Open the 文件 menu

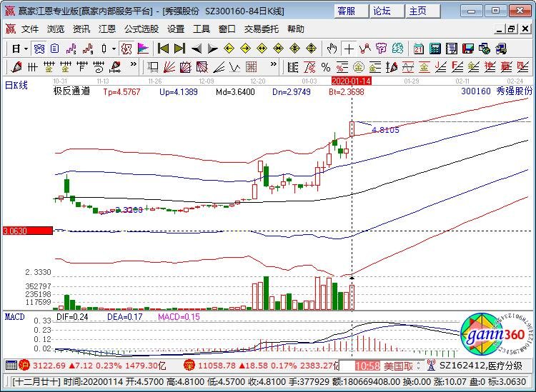pos(30,29)
